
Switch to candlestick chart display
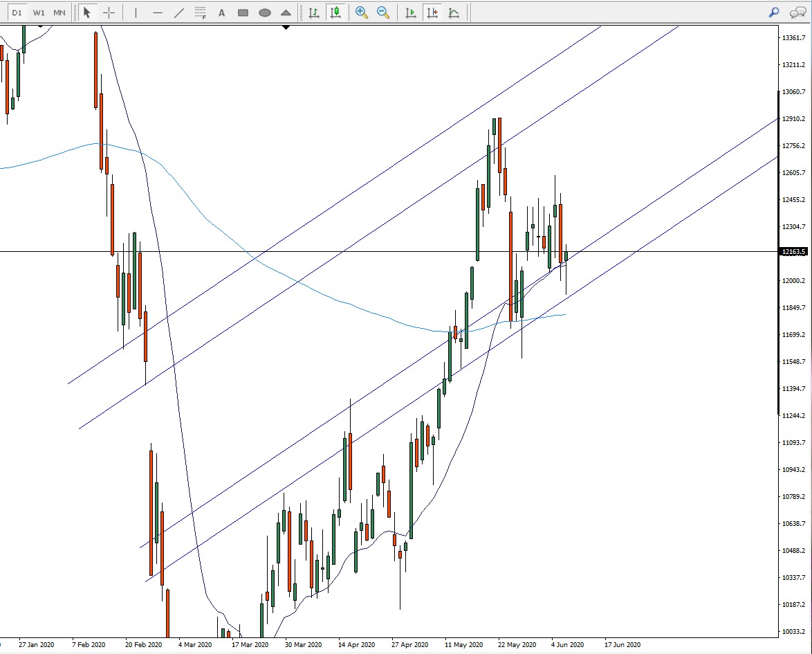[335, 12]
